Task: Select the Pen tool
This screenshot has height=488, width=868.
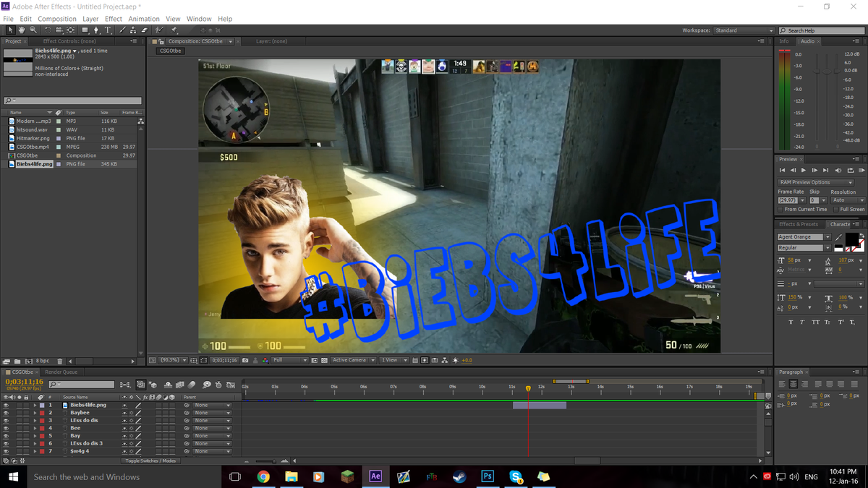Action: click(x=97, y=30)
